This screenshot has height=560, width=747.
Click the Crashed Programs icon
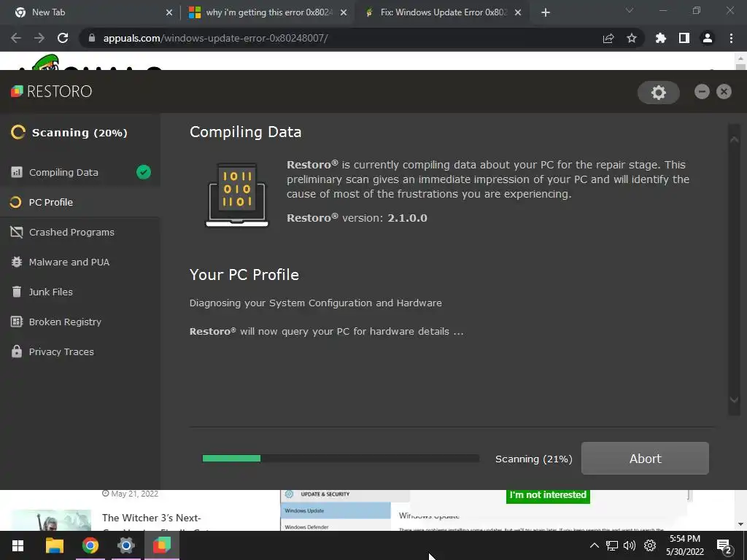(x=17, y=232)
